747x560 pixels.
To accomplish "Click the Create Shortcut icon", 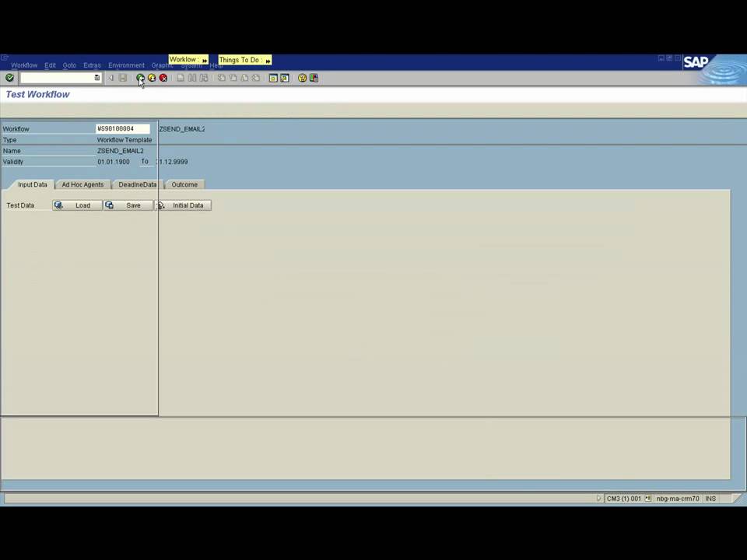I will (285, 78).
